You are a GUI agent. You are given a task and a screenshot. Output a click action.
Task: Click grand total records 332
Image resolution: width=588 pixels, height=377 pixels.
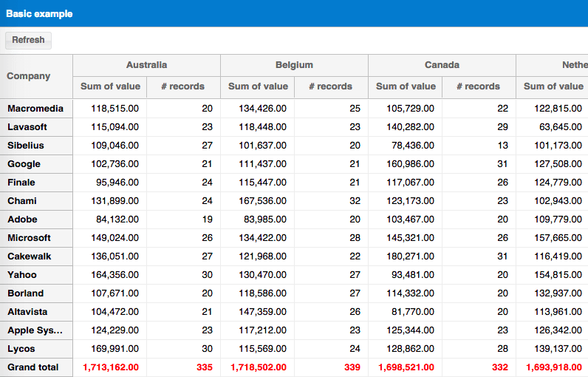[x=479, y=367]
